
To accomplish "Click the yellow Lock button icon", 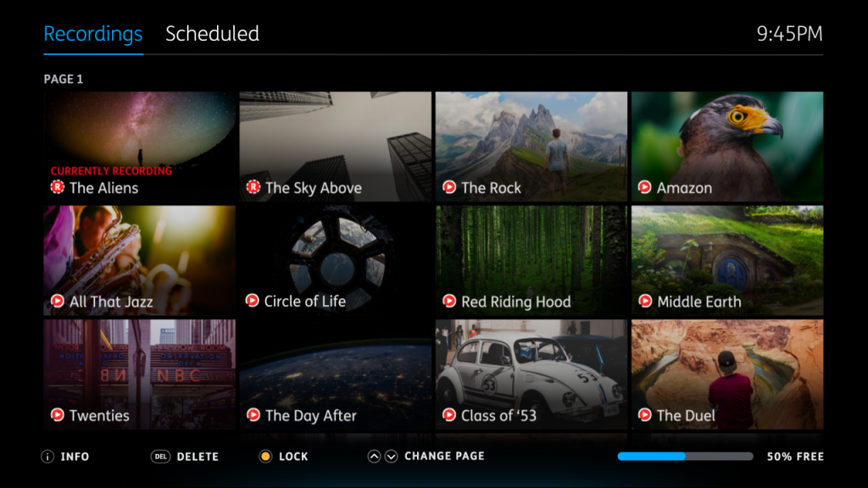I will (265, 457).
